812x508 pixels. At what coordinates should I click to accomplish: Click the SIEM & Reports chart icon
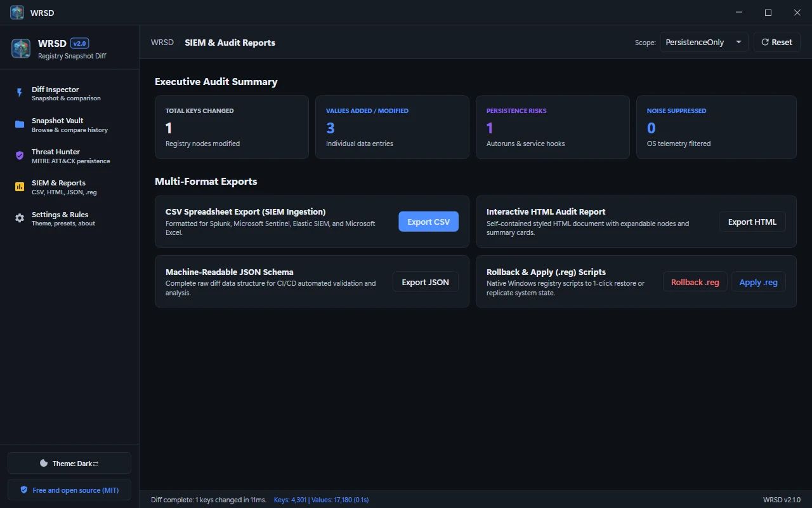point(20,187)
